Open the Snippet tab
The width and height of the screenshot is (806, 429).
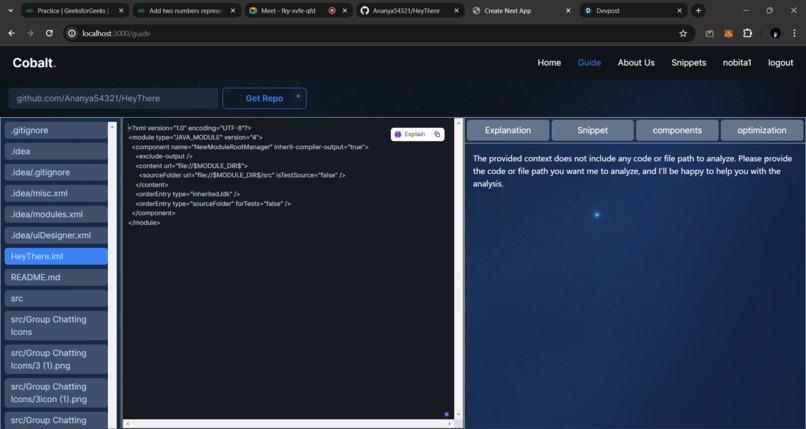[x=592, y=130]
